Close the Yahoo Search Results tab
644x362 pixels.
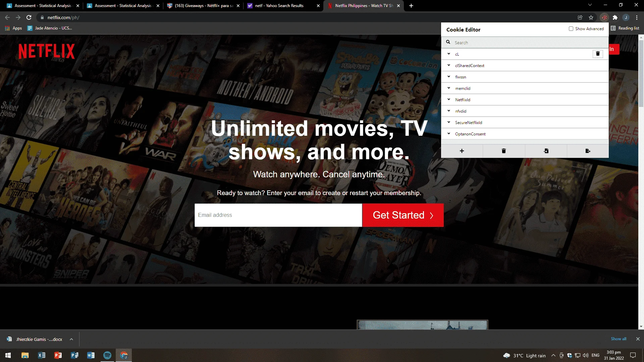318,6
